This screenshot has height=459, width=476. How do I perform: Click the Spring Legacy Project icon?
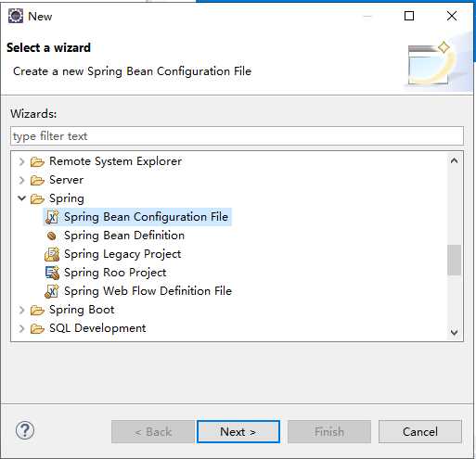click(52, 254)
